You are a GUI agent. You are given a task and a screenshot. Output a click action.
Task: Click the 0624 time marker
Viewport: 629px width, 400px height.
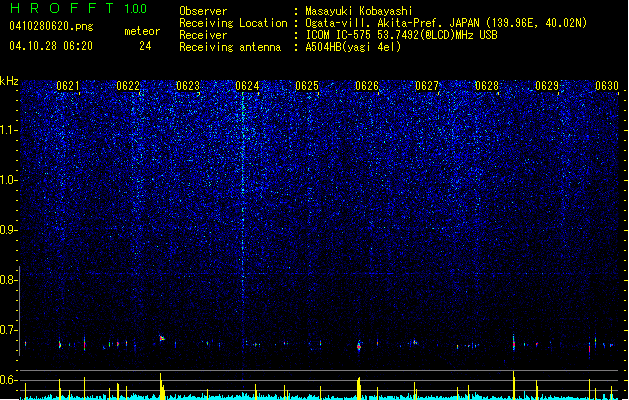pos(247,86)
